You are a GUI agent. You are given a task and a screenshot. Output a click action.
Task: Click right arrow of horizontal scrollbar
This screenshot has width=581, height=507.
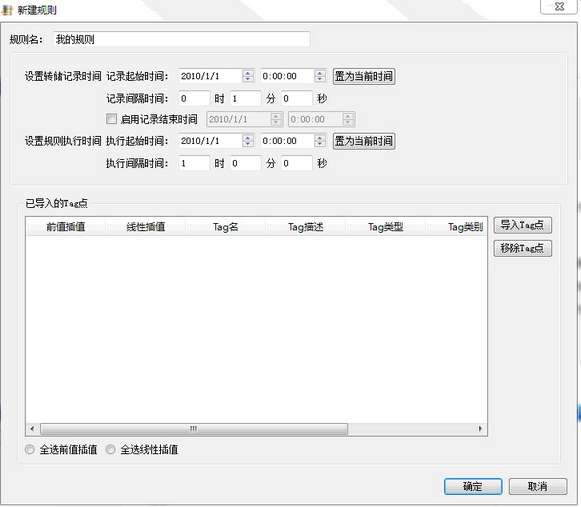[x=481, y=429]
